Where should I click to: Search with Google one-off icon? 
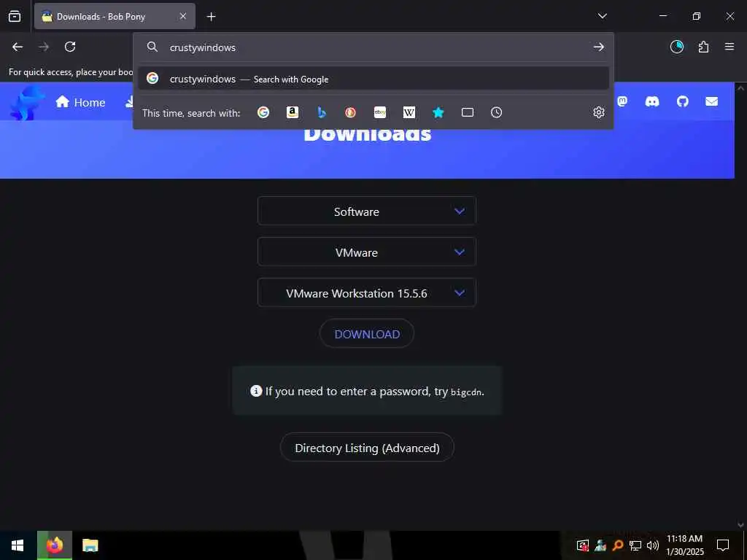(263, 112)
